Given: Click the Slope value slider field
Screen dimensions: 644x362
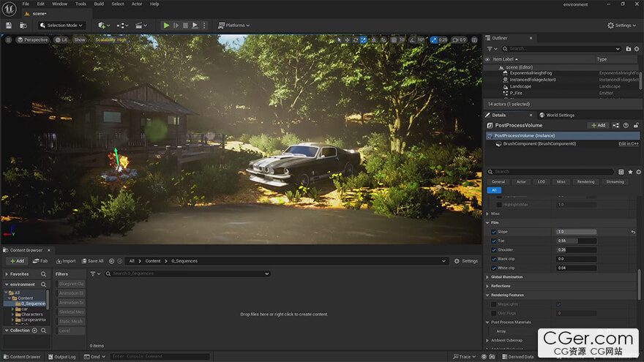Looking at the screenshot, I should pos(576,232).
